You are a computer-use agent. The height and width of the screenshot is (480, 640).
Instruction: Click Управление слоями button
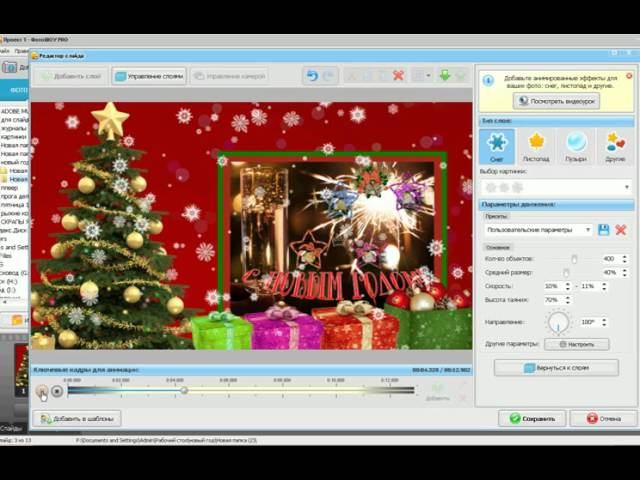[x=149, y=76]
